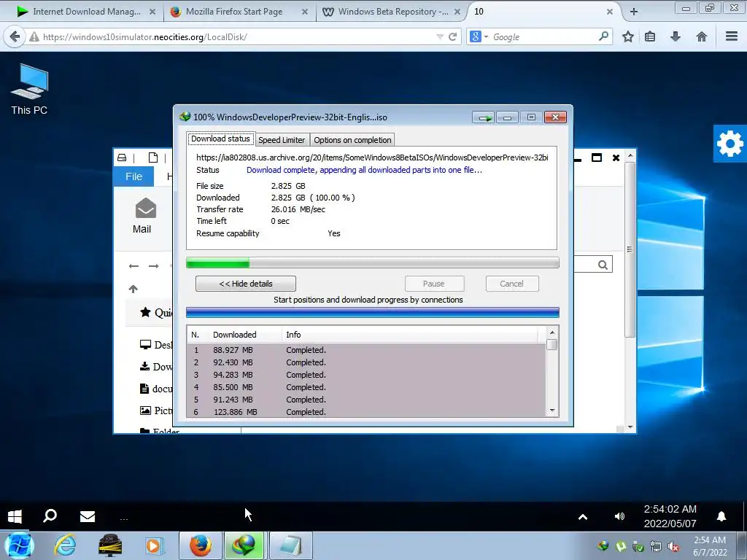Click the File Explorer search magnifier
The image size is (747, 560).
[603, 265]
